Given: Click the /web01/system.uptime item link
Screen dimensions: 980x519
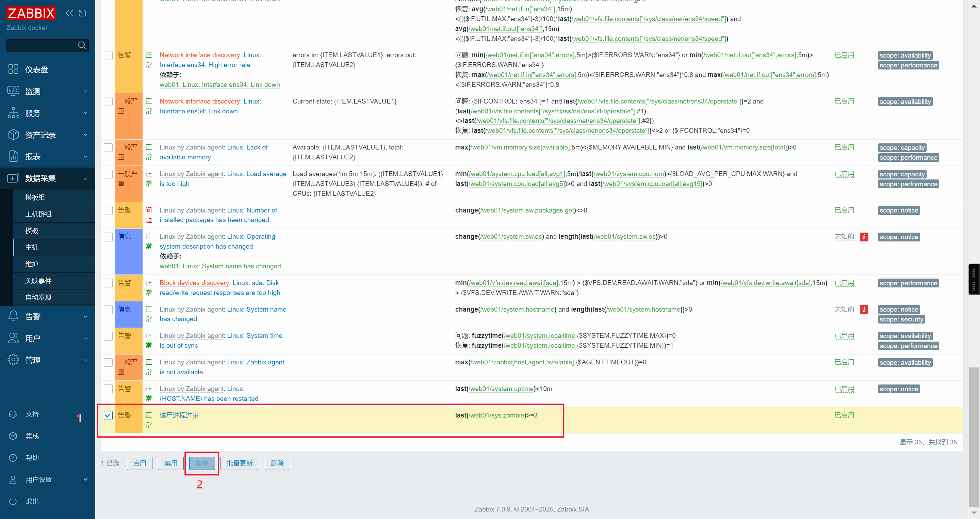Looking at the screenshot, I should (502, 389).
